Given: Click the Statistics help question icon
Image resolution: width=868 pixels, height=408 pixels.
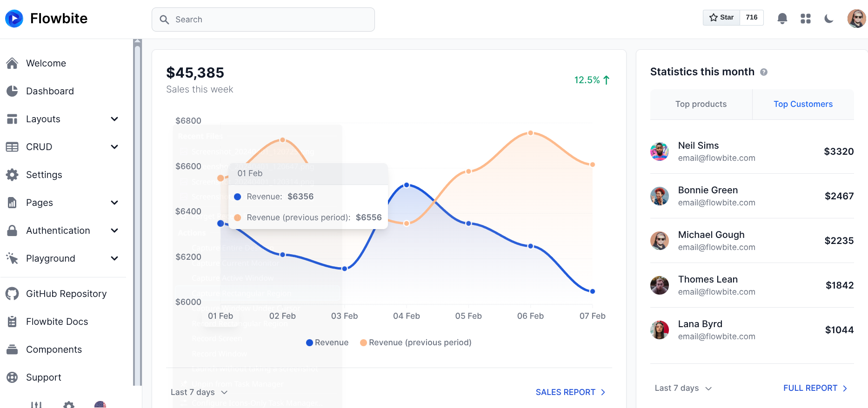Looking at the screenshot, I should pos(764,72).
